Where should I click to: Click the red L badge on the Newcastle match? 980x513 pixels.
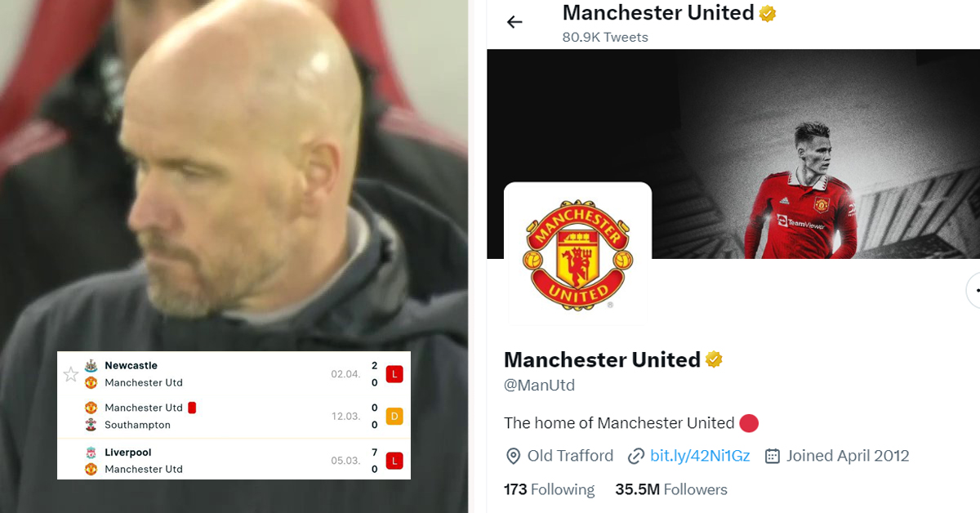coord(394,374)
